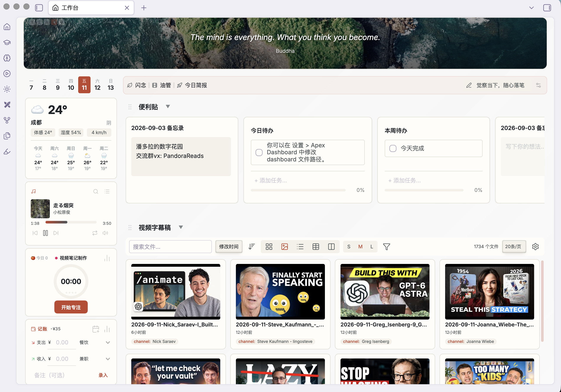Select Monday 7 in week strip
Viewport: 561px width, 392px height.
click(x=31, y=85)
